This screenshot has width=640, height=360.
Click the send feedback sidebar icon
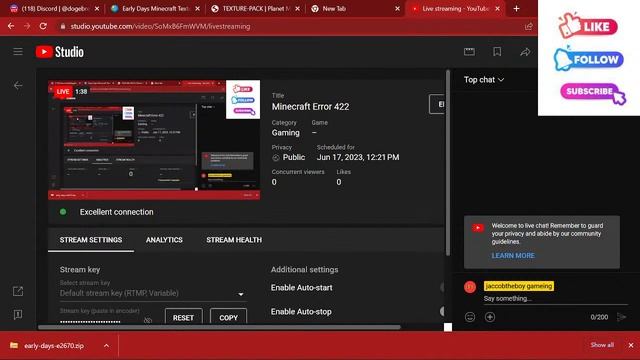18,314
